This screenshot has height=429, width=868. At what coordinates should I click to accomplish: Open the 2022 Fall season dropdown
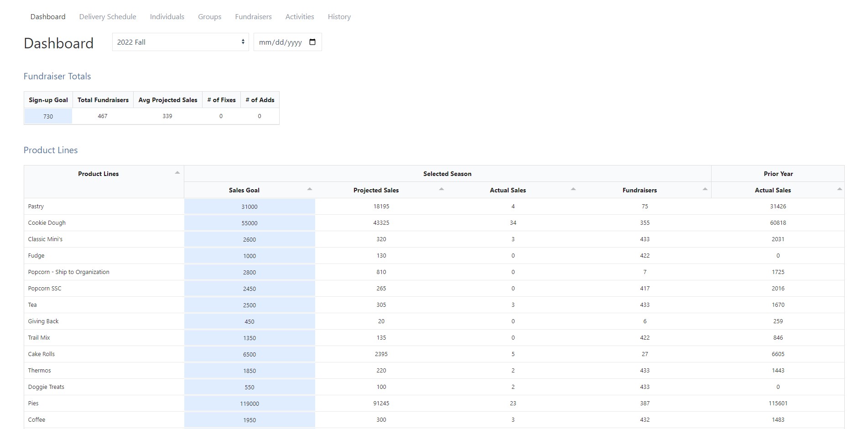pos(181,42)
